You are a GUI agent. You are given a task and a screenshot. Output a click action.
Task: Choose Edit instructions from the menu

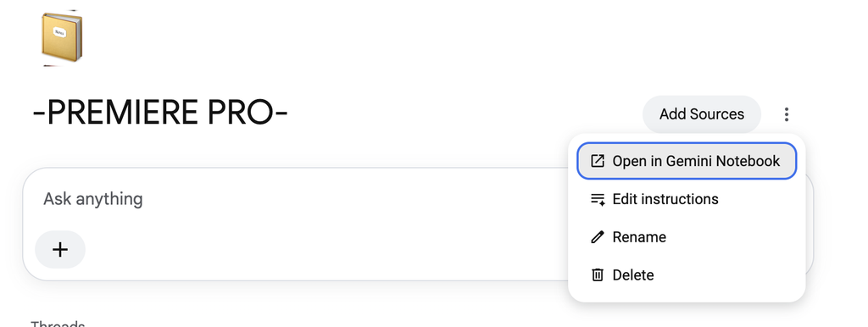[687, 199]
